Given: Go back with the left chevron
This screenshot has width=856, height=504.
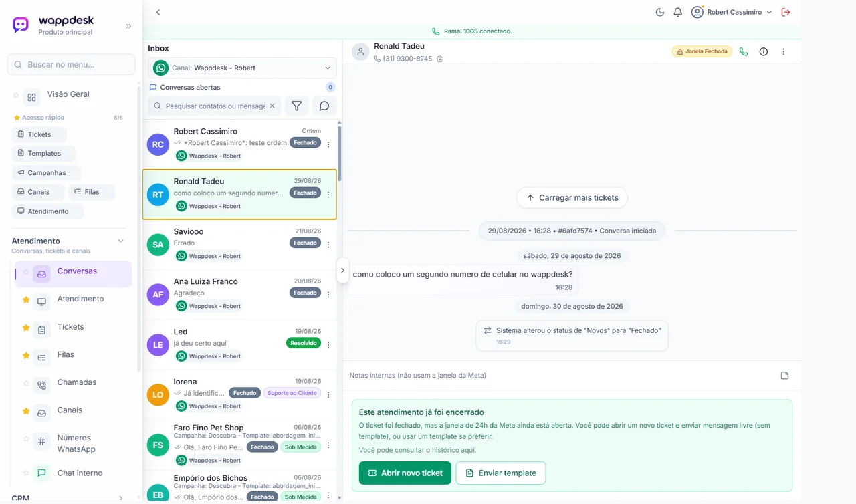Looking at the screenshot, I should [158, 12].
